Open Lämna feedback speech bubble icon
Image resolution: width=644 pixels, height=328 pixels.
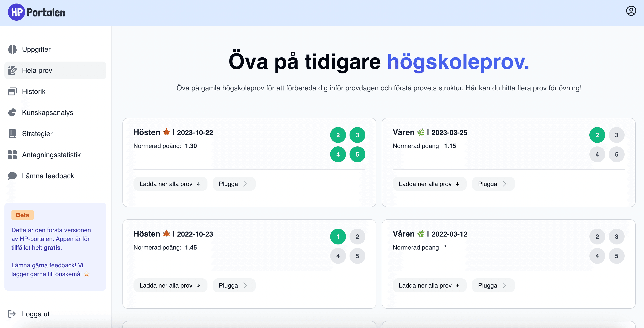point(12,176)
